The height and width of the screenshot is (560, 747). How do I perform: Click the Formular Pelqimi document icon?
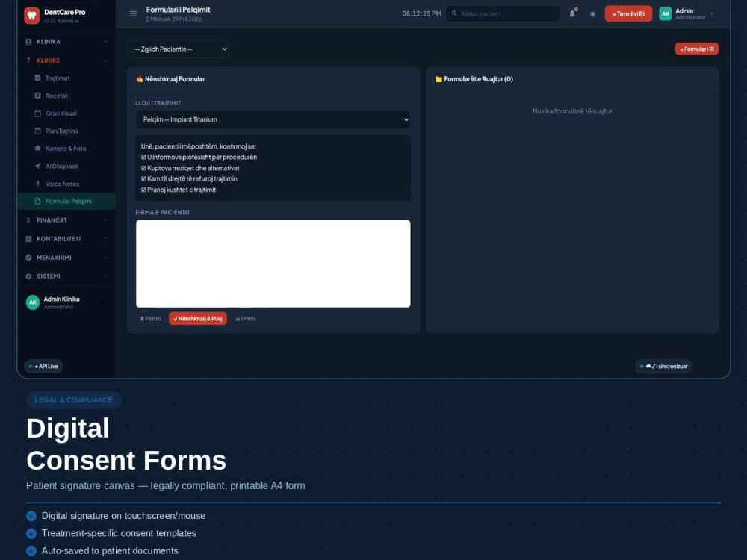pos(37,202)
